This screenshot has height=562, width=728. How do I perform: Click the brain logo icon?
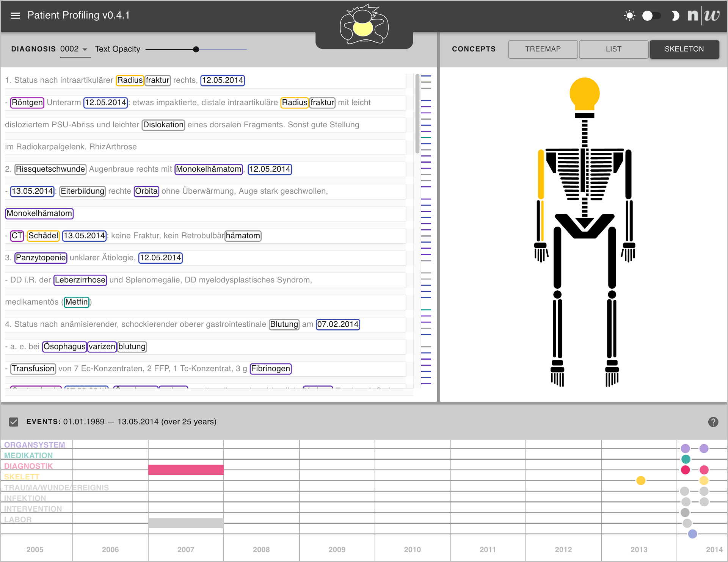(x=364, y=26)
